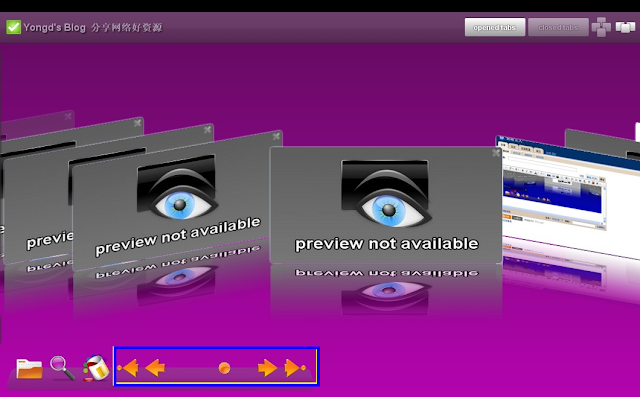Go to the previous tab with single left arrow
The height and width of the screenshot is (397, 640).
pos(155,368)
